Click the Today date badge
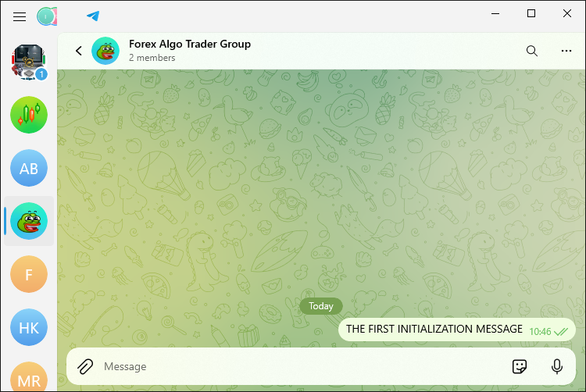This screenshot has height=392, width=586. pos(320,306)
